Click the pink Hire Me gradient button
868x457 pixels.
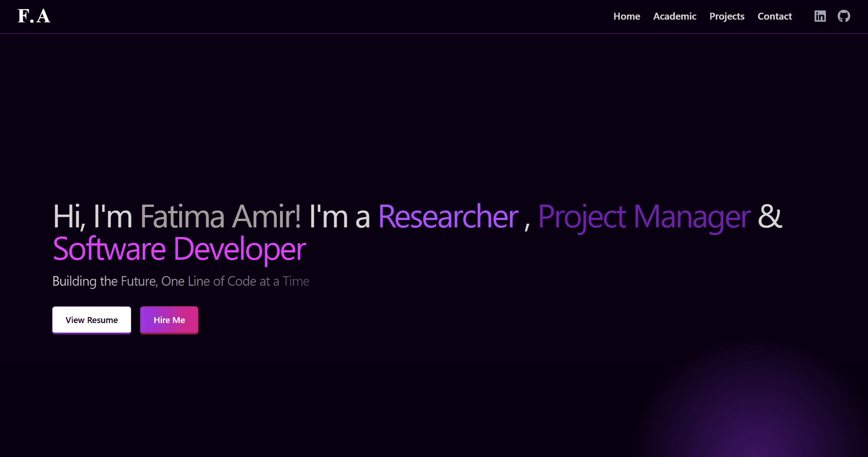click(169, 320)
